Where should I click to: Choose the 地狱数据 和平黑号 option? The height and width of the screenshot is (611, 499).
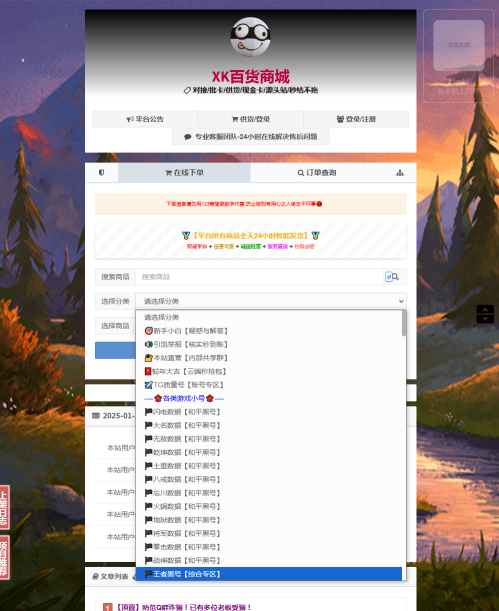[x=269, y=520]
